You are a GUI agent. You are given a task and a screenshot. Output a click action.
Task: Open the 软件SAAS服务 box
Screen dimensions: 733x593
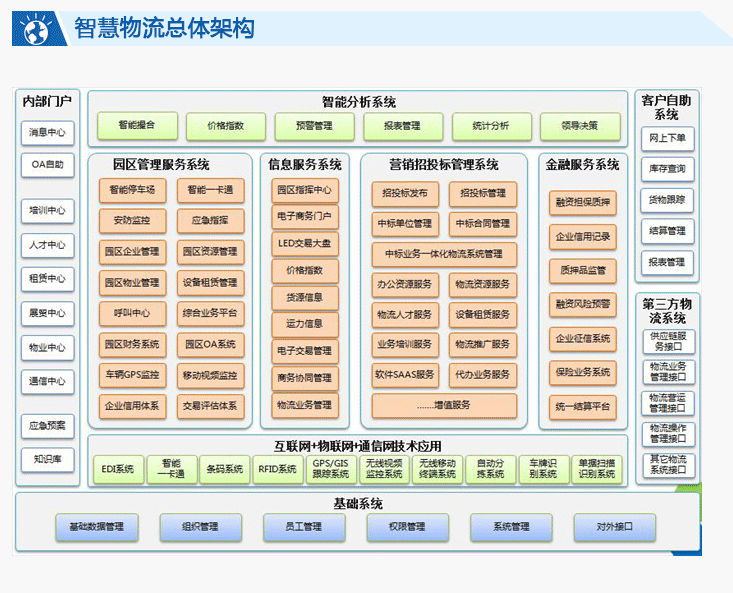(405, 376)
